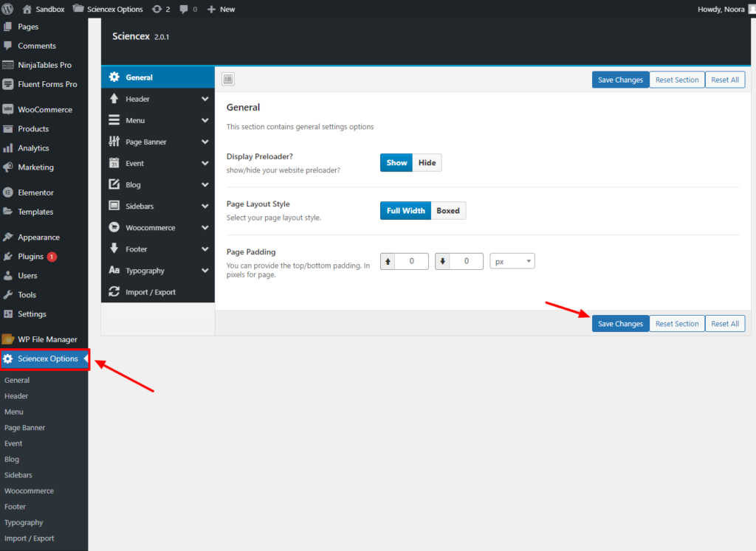
Task: Open the px padding unit dropdown
Action: click(x=512, y=261)
